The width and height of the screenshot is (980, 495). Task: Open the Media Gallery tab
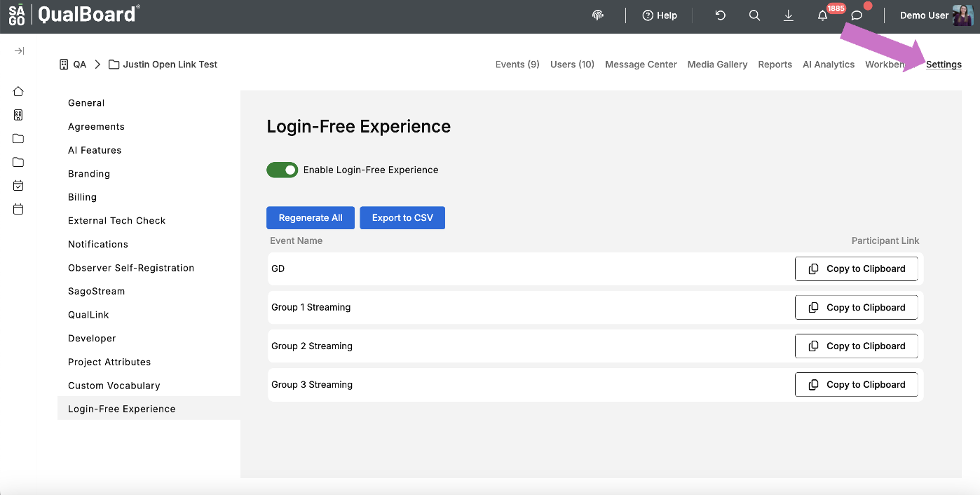click(717, 65)
